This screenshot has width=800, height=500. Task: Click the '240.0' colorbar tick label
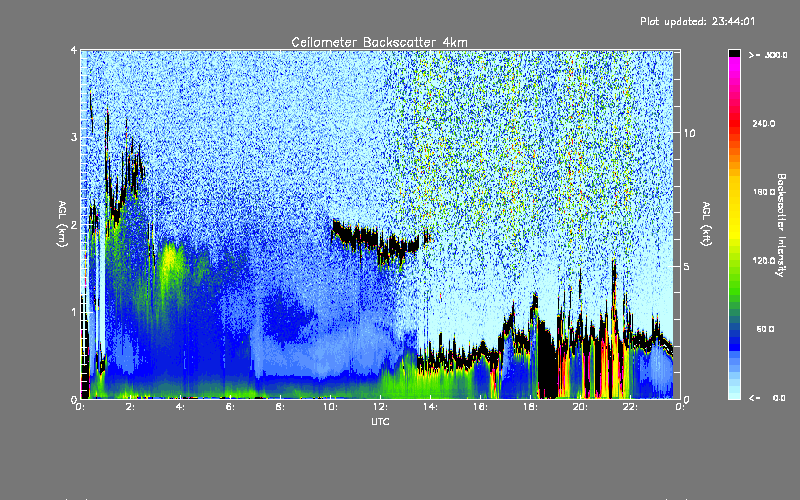pyautogui.click(x=764, y=123)
